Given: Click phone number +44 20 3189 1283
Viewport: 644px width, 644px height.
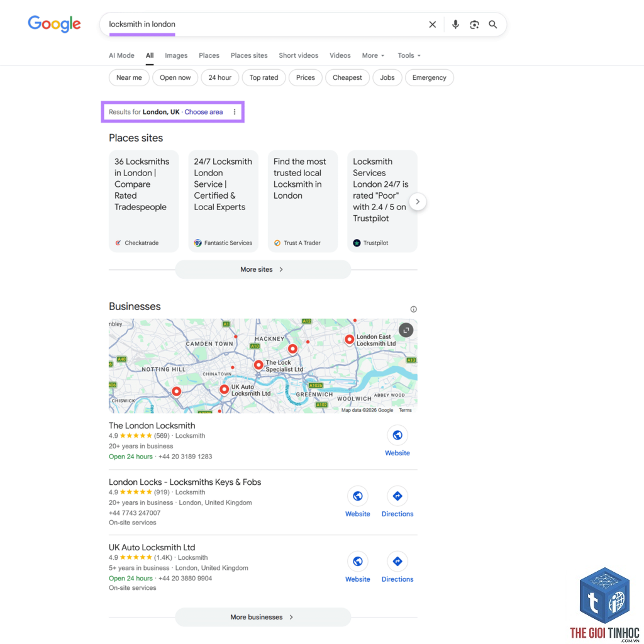Looking at the screenshot, I should [x=186, y=457].
